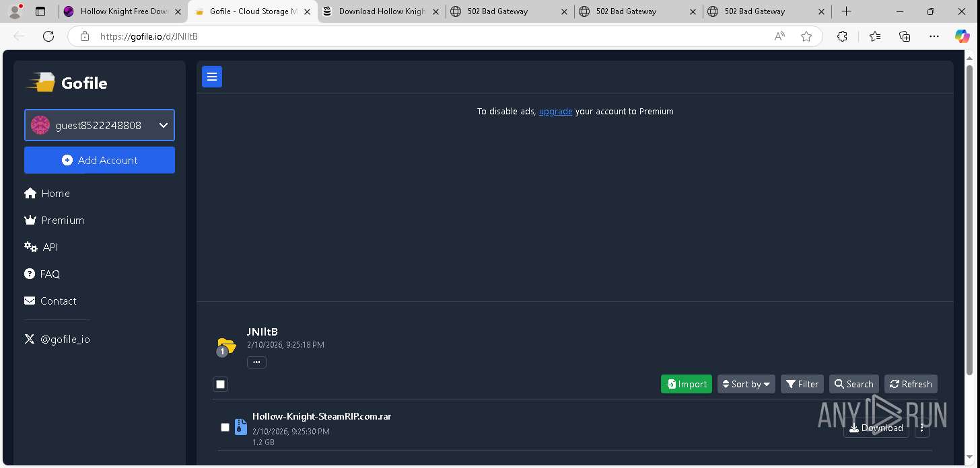Refresh the folder contents
The height and width of the screenshot is (468, 980).
coord(911,384)
